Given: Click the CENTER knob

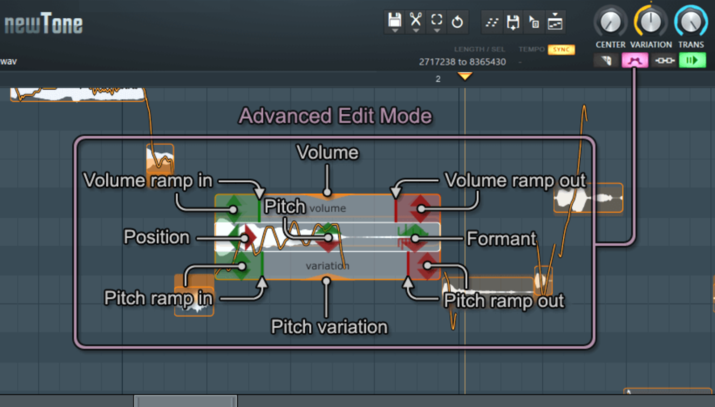Looking at the screenshot, I should (x=610, y=20).
